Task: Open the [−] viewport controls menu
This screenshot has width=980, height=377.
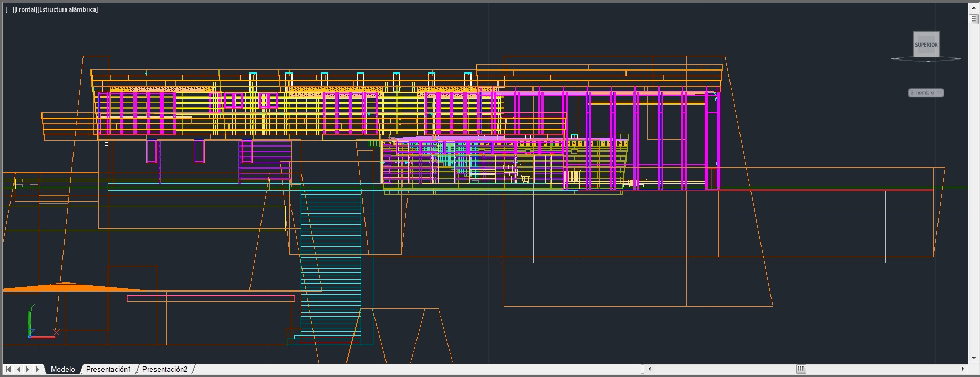Action: [9, 9]
